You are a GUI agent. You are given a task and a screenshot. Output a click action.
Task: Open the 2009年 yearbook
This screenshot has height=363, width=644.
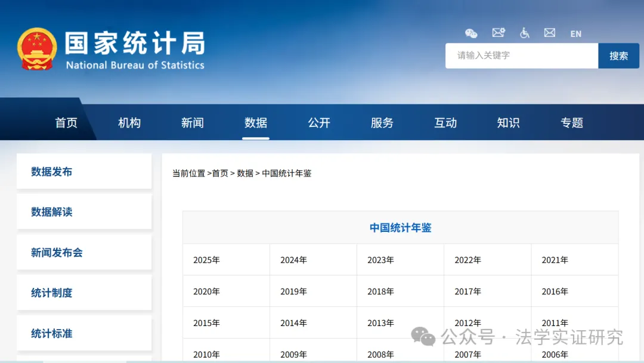(293, 355)
